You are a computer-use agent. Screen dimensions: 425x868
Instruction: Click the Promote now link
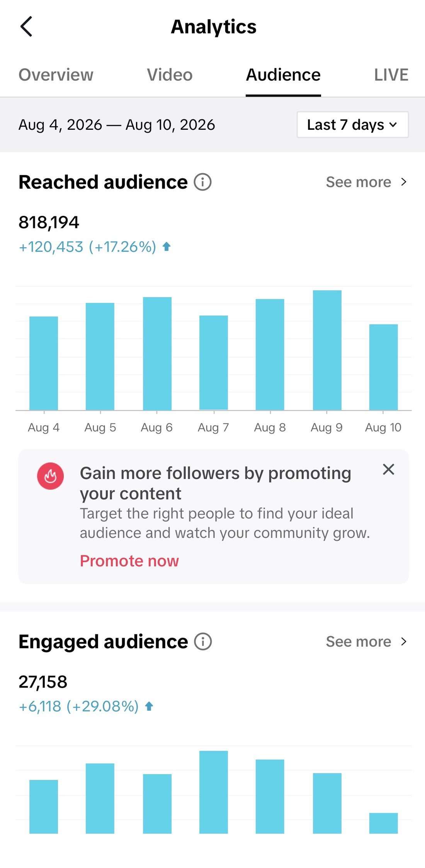pos(129,561)
